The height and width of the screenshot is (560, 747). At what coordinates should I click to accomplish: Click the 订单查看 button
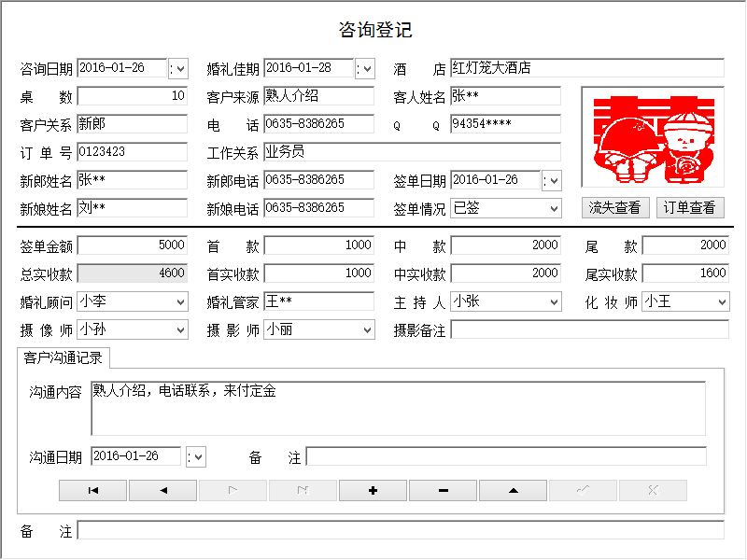(689, 208)
